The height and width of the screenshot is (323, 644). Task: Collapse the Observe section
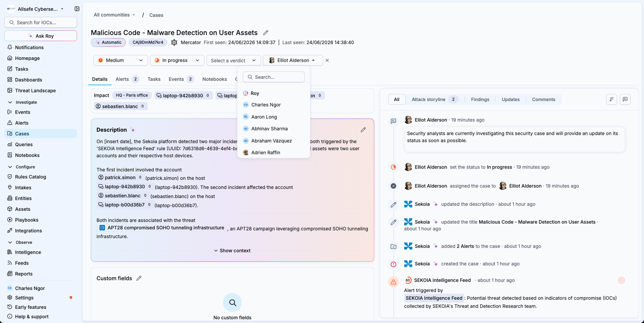(20, 242)
